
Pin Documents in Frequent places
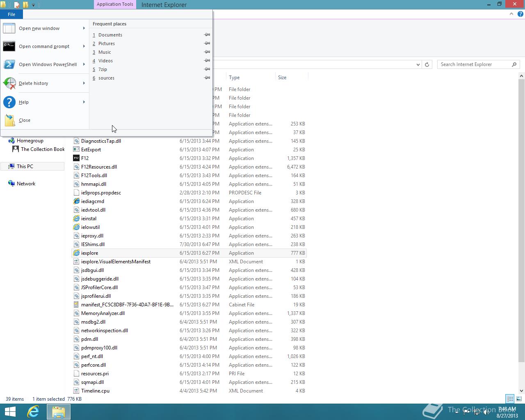[207, 35]
